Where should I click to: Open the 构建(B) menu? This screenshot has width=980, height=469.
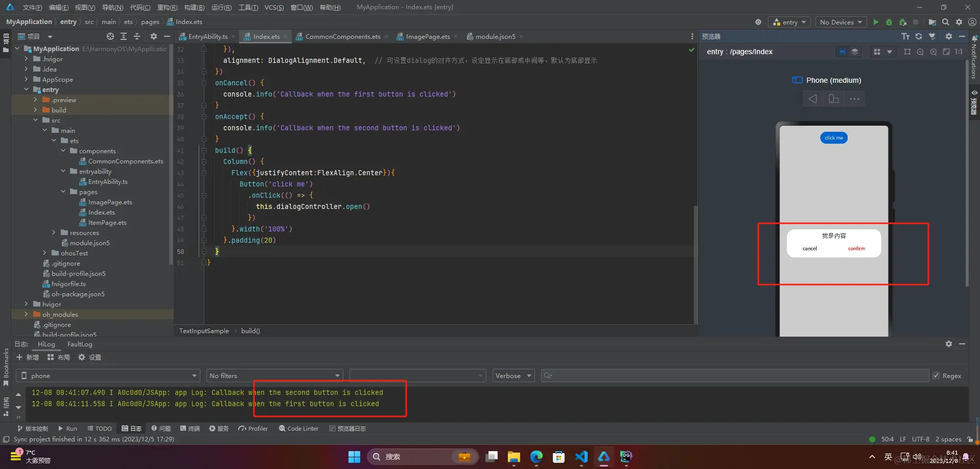(x=194, y=7)
